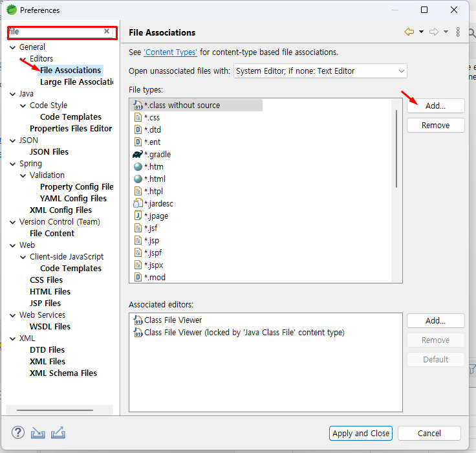Click the file types list vertical scrollbar
The width and height of the screenshot is (476, 453).
click(396, 149)
